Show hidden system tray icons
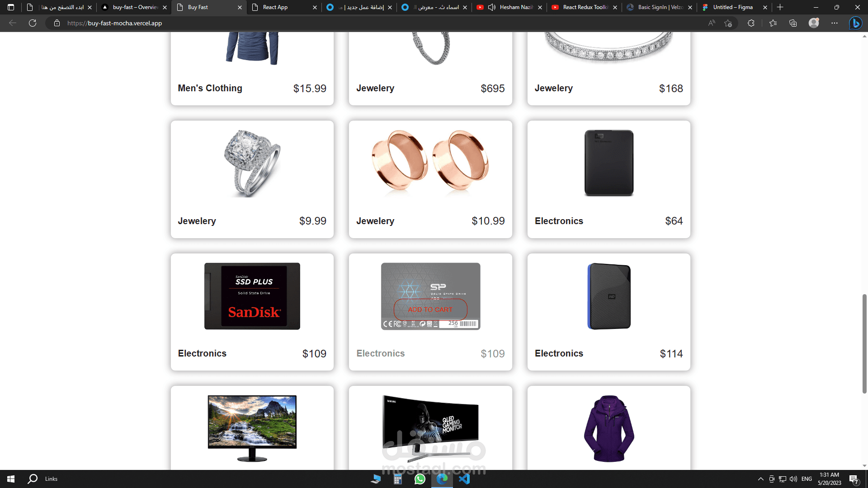868x488 pixels. click(760, 479)
